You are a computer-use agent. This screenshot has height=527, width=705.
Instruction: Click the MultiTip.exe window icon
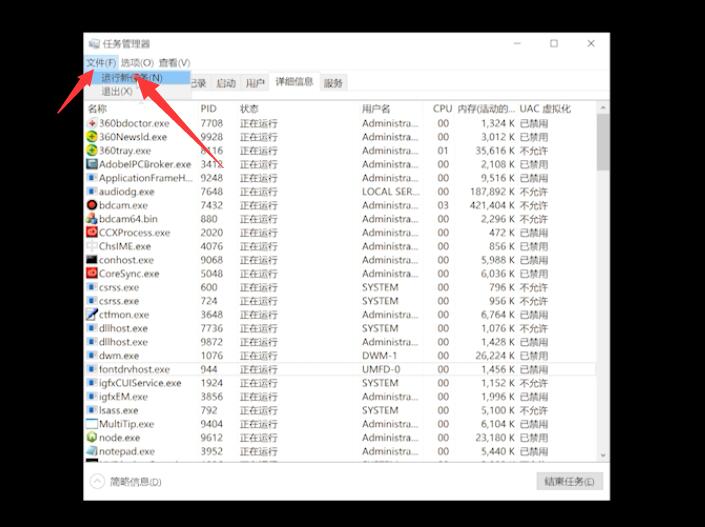tap(92, 424)
